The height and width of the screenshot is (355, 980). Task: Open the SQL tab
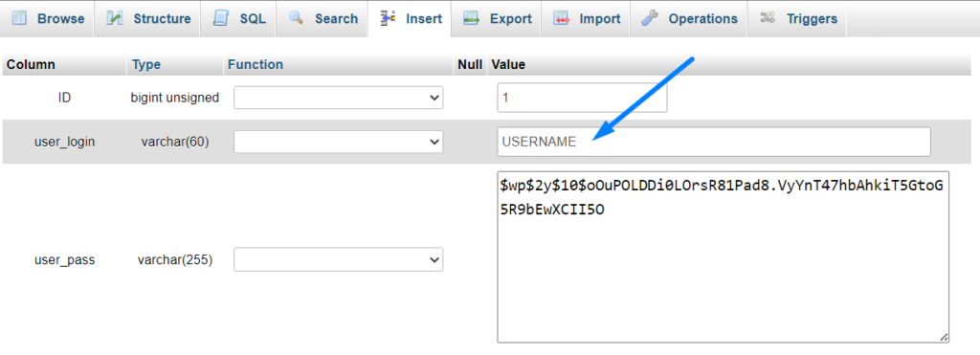coord(239,19)
